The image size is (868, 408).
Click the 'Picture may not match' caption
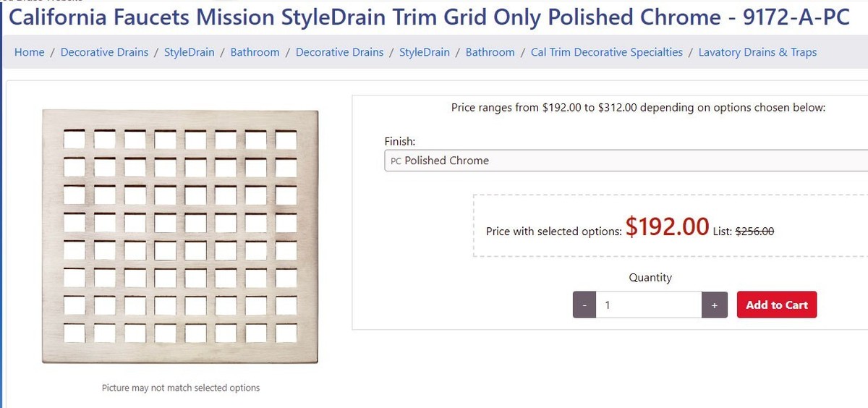(181, 388)
